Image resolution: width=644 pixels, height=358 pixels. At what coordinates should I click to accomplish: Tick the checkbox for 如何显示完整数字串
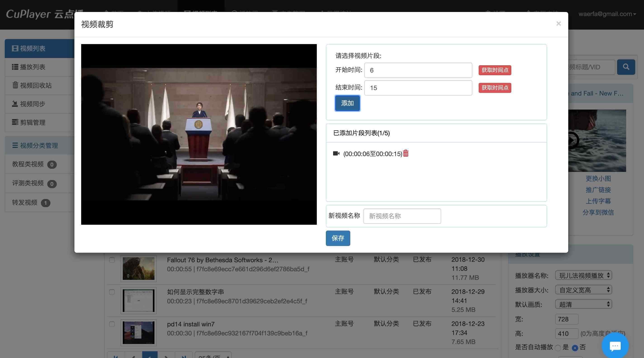(x=112, y=292)
